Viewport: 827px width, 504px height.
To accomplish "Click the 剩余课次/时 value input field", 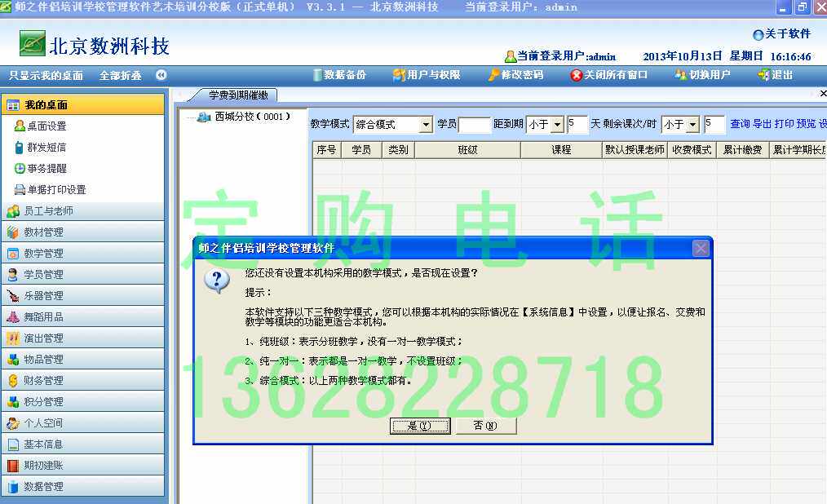I will (714, 124).
